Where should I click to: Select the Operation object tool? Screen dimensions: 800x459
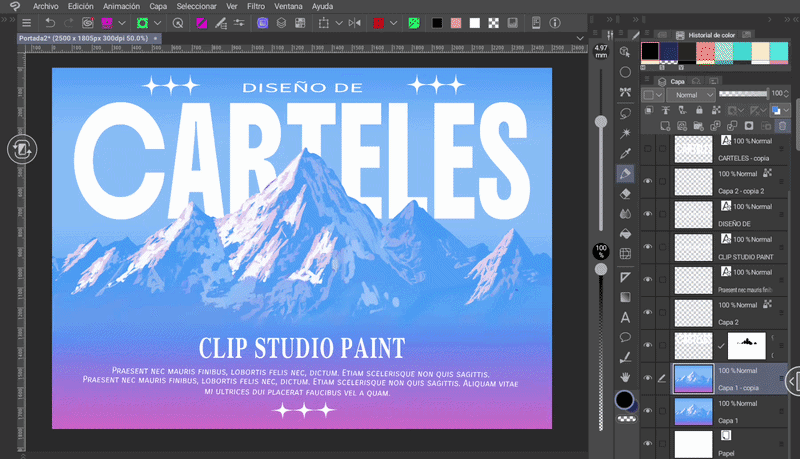[x=626, y=52]
